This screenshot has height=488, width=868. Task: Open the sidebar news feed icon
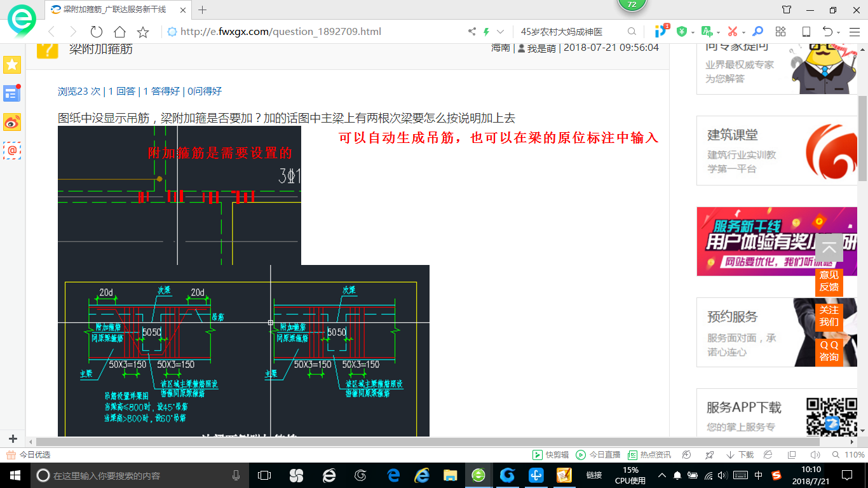point(12,93)
